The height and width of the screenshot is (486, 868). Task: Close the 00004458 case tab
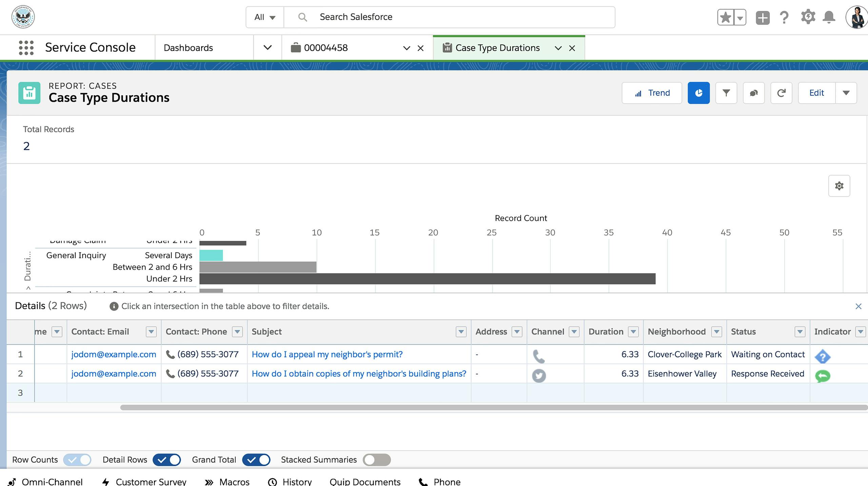coord(420,48)
